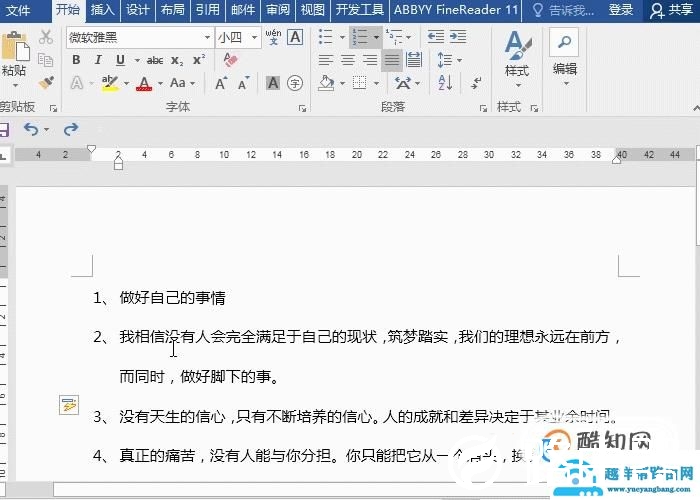Toggle Italic formatting
Viewport: 700px width, 500px height.
[98, 60]
